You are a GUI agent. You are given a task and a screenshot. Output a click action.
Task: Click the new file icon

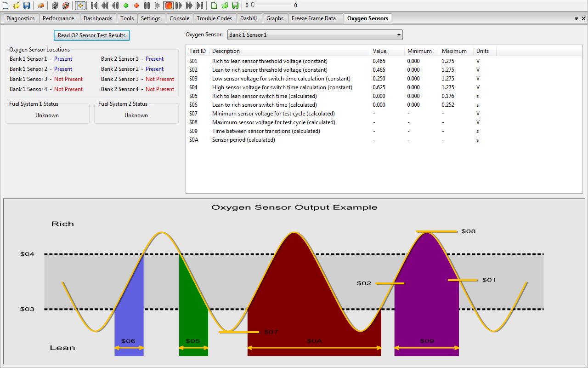(x=6, y=6)
